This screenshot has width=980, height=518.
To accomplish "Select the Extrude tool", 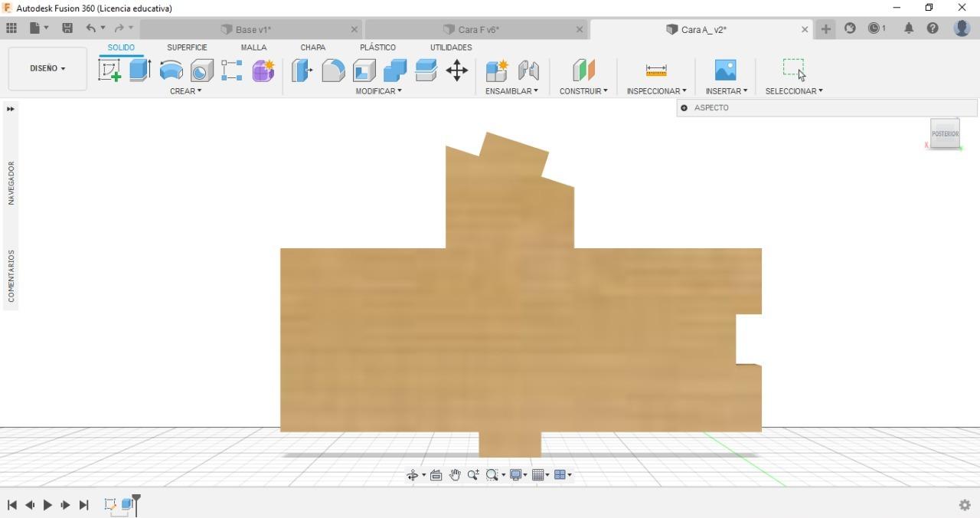I will point(139,70).
